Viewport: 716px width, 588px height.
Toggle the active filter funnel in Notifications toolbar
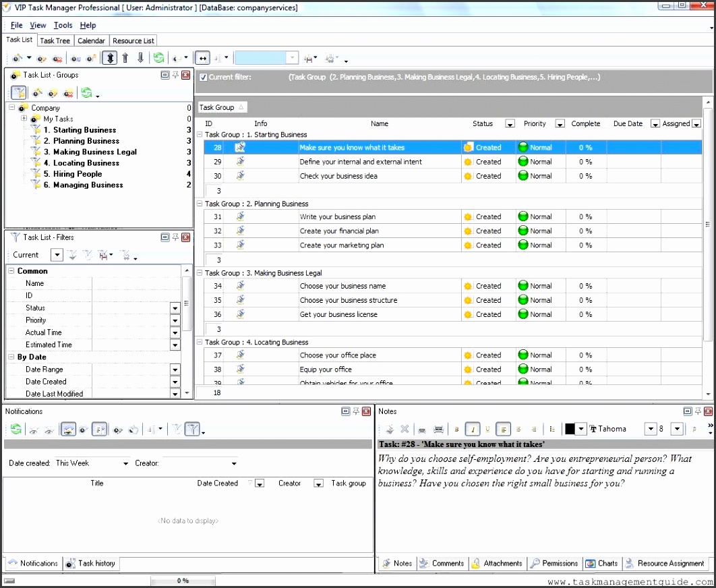[x=192, y=430]
